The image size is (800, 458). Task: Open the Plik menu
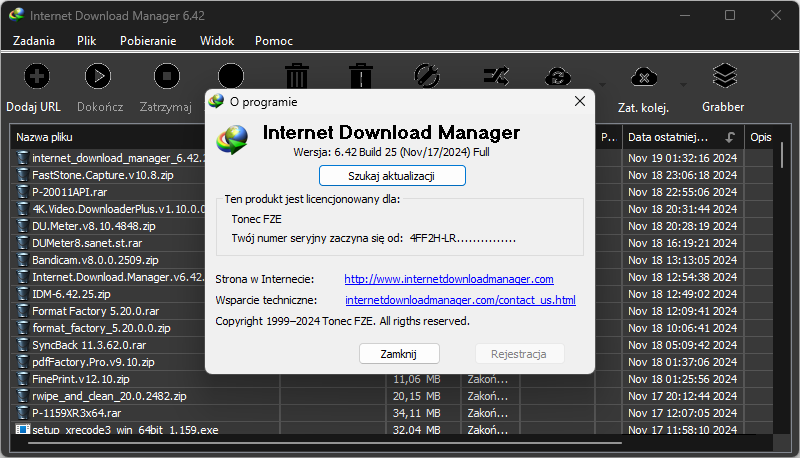tap(86, 41)
